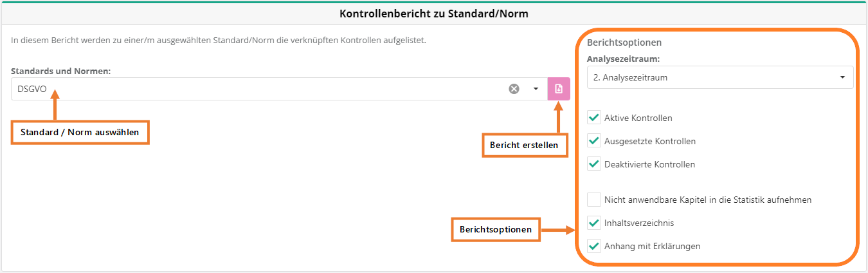Image resolution: width=868 pixels, height=273 pixels.
Task: Uncheck the Inhaltsverzeichnis option
Action: coord(594,223)
